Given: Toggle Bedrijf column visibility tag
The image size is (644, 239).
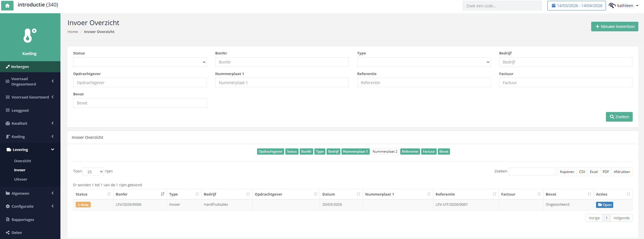Looking at the screenshot, I should 333,152.
